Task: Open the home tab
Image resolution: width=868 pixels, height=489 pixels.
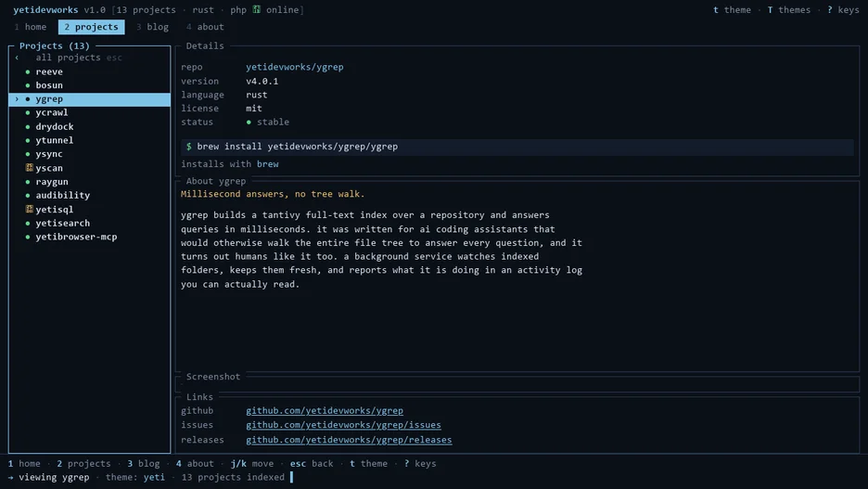Action: point(31,27)
